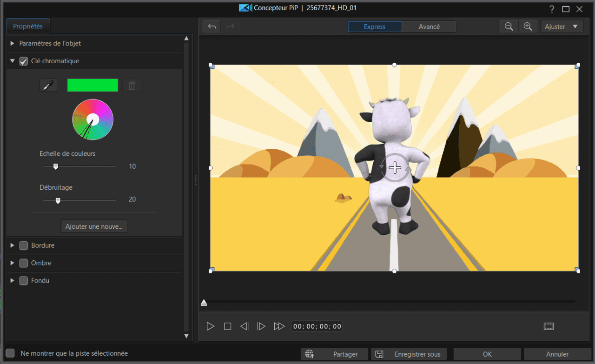Open the help question mark
The image size is (595, 364).
click(x=552, y=8)
